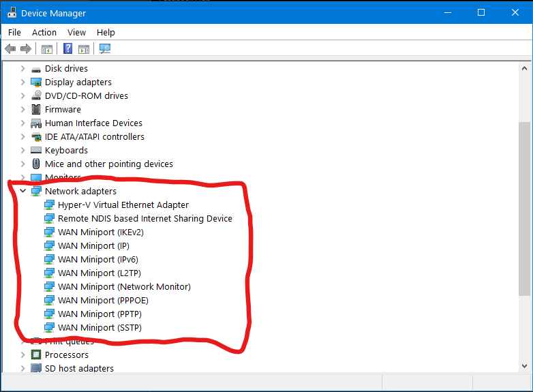Image resolution: width=533 pixels, height=392 pixels.
Task: Click the Hyper-V Virtual Ethernet Adapter icon
Action: [49, 205]
